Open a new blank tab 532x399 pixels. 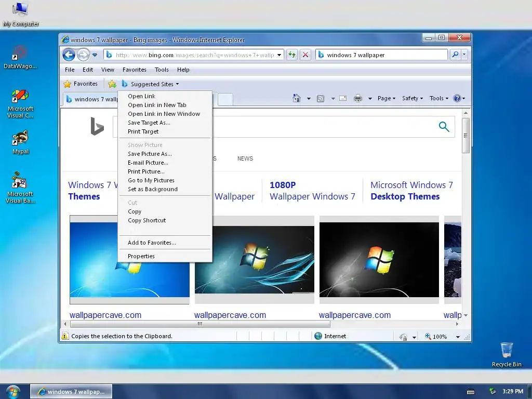[x=225, y=99]
